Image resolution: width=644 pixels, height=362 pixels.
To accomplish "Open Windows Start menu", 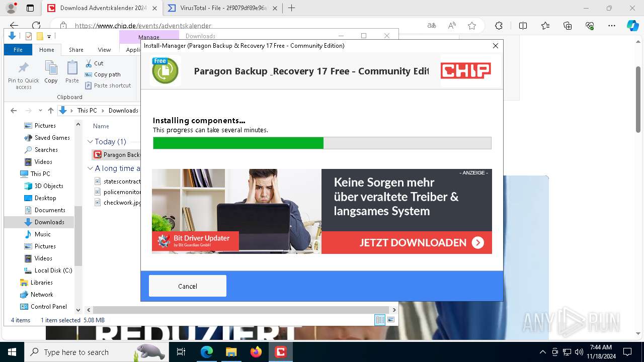I will point(12,352).
